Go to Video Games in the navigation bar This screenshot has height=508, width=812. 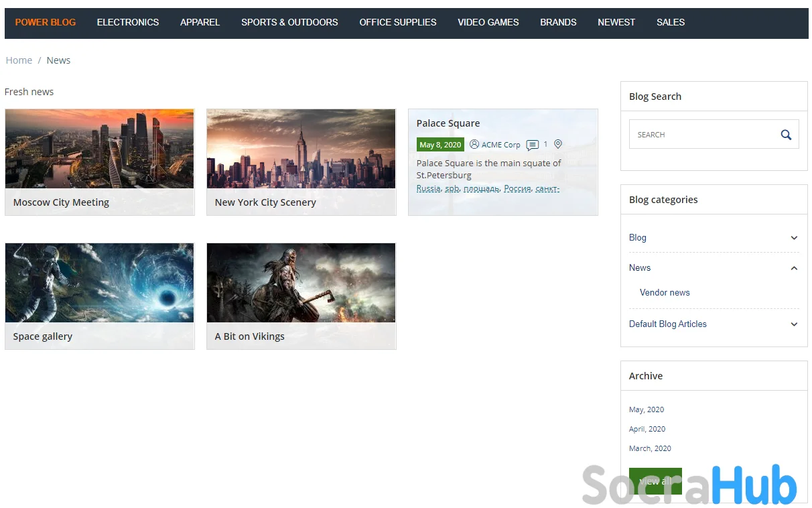pyautogui.click(x=488, y=22)
